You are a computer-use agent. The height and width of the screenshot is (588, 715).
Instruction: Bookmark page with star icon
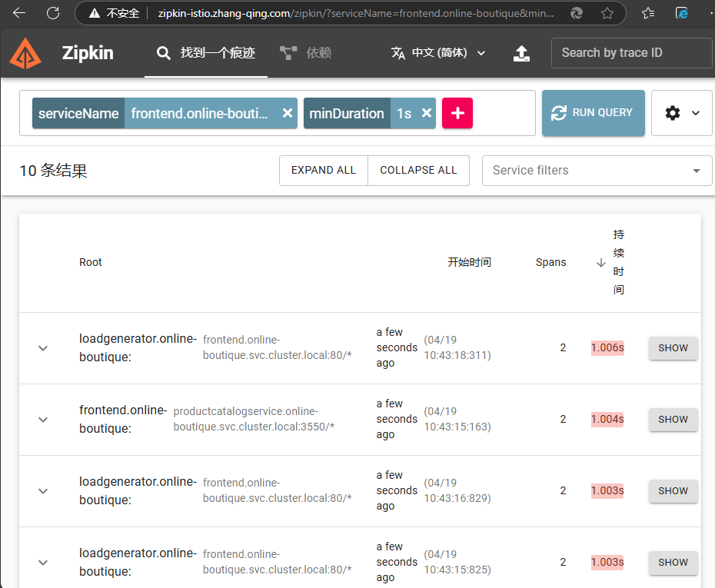point(607,13)
